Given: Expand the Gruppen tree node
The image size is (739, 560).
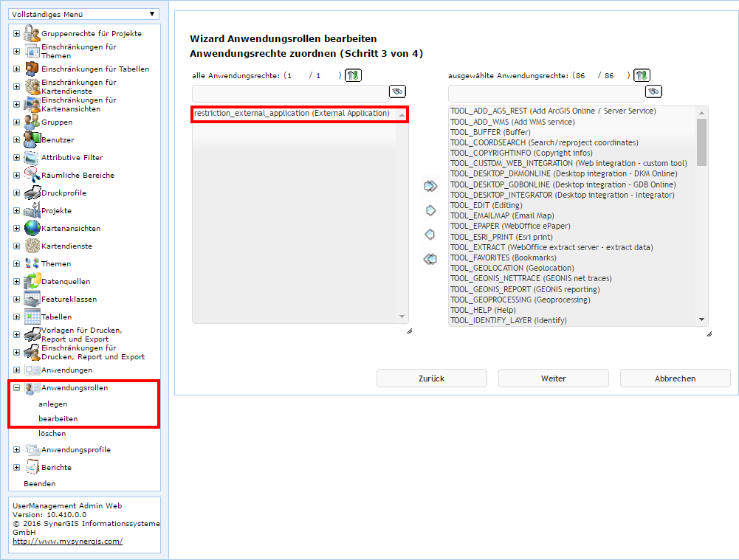Looking at the screenshot, I should pos(15,124).
